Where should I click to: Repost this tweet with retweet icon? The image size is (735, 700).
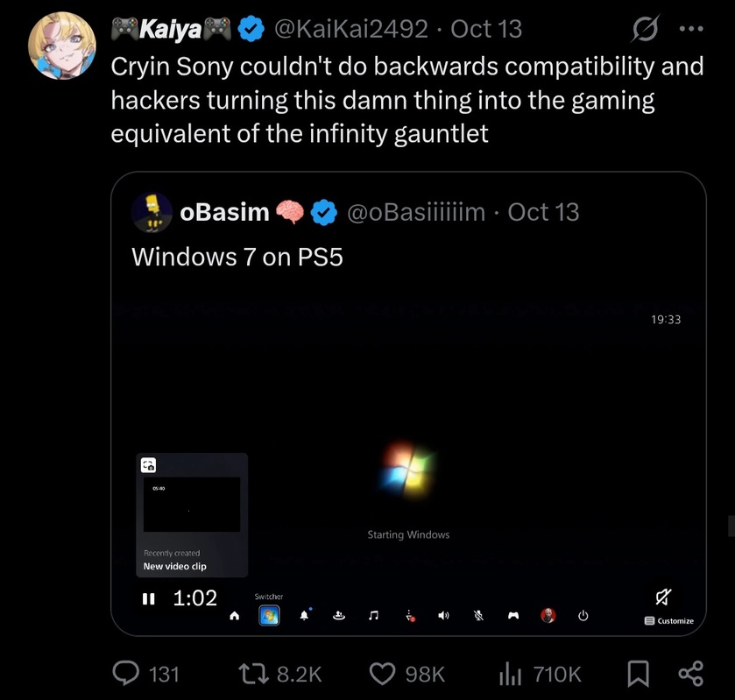coord(253,674)
